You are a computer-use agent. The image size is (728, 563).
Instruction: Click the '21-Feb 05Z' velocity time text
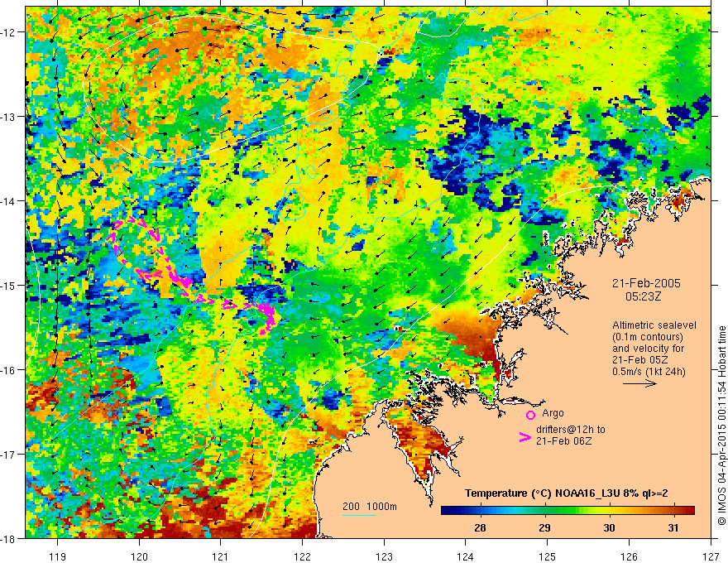(641, 360)
